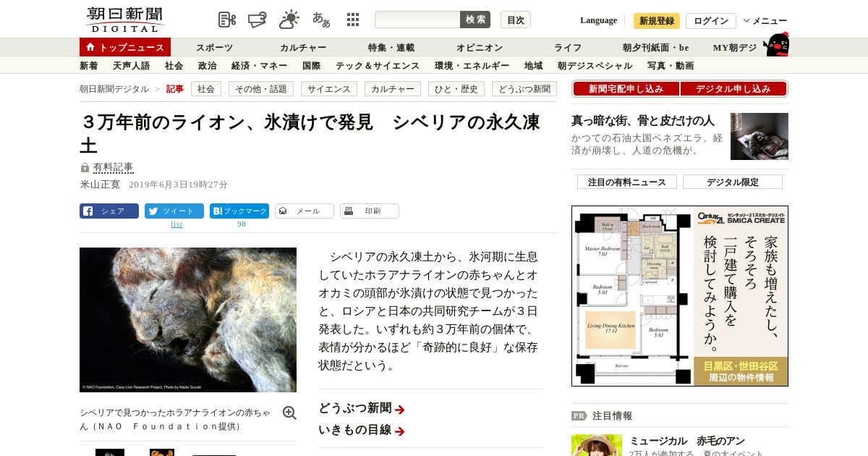Open the news article list icon
868x456 pixels.
(227, 20)
